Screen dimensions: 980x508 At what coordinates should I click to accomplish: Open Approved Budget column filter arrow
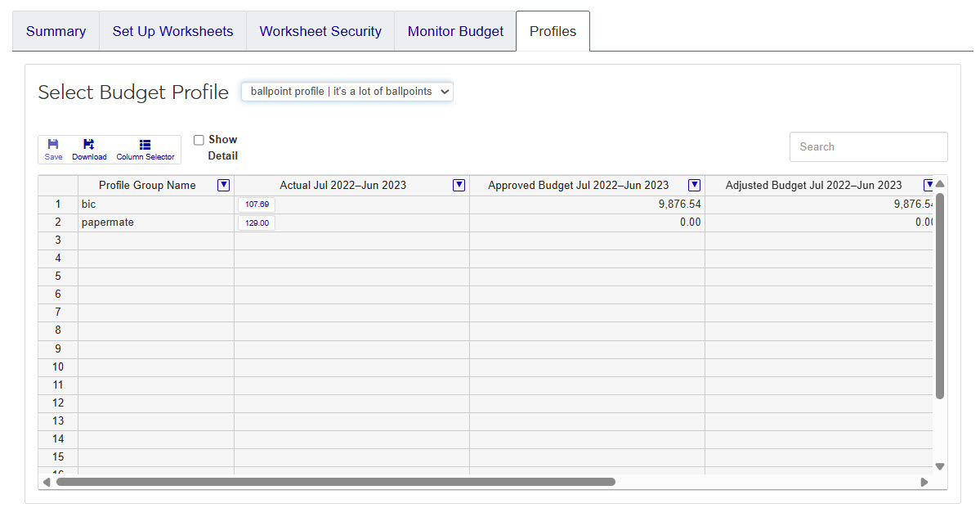pos(694,185)
